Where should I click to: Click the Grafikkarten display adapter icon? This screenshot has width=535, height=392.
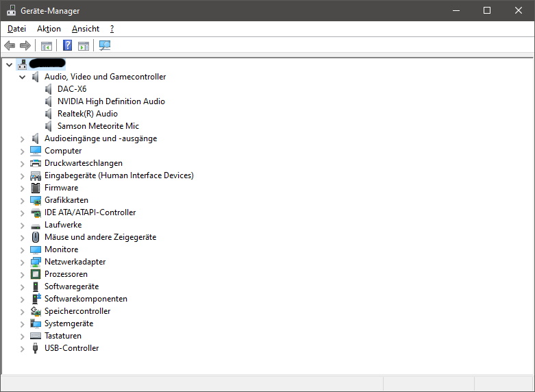(36, 200)
